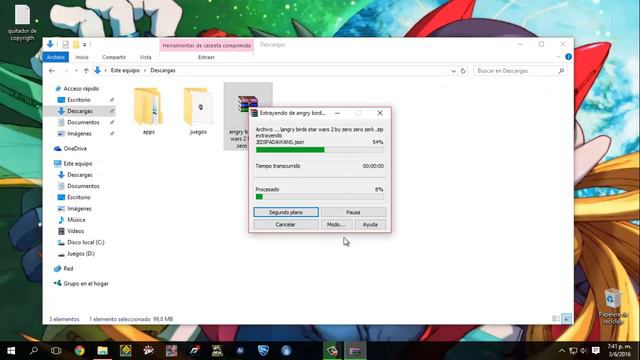Image resolution: width=640 pixels, height=360 pixels.
Task: Switch to the Vista ribbon tab
Action: [x=145, y=57]
